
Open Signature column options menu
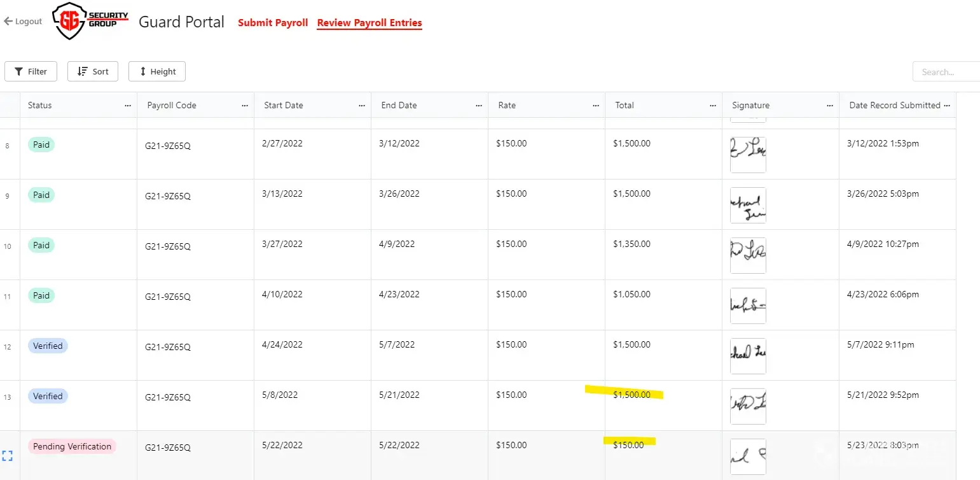point(830,106)
